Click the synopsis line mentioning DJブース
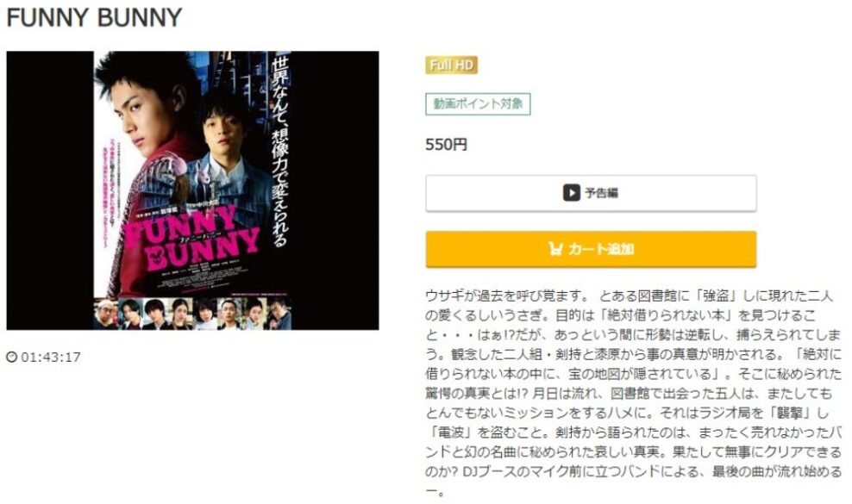 coord(634,471)
